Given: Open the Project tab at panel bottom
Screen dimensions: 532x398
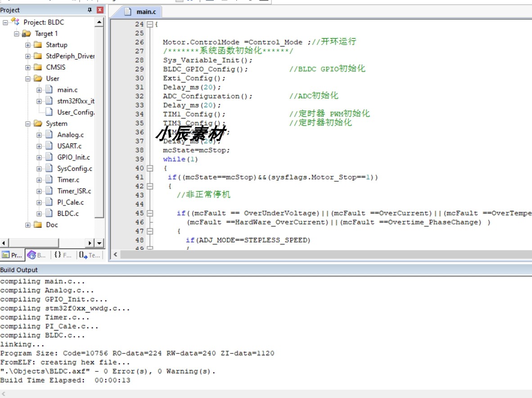Looking at the screenshot, I should pos(12,255).
